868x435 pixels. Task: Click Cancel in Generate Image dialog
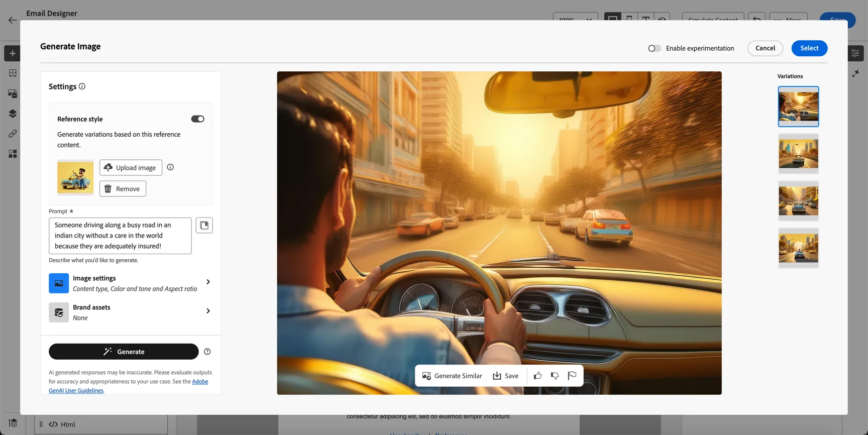(765, 48)
